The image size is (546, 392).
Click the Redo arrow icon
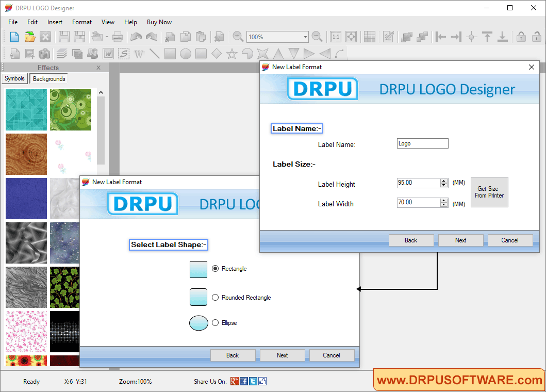pos(151,37)
